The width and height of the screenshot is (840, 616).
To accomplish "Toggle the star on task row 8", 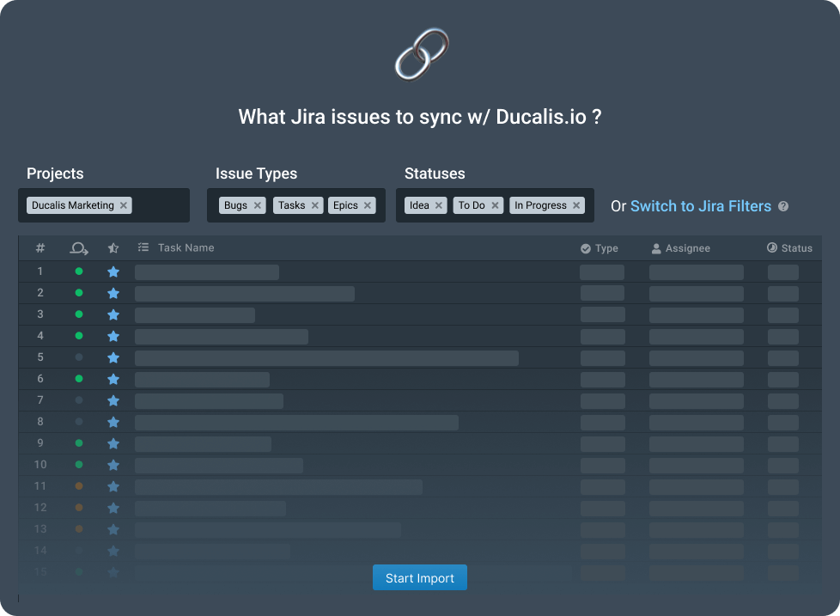I will (x=113, y=422).
